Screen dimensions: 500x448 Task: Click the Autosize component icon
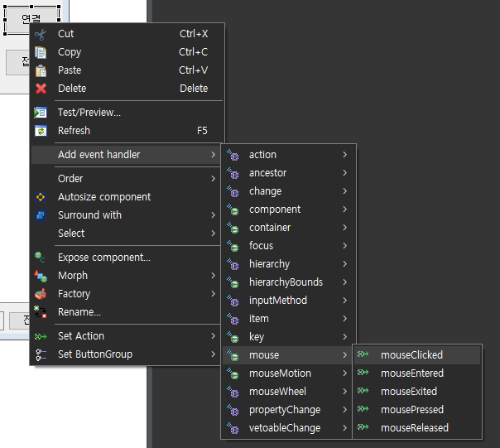click(x=41, y=197)
